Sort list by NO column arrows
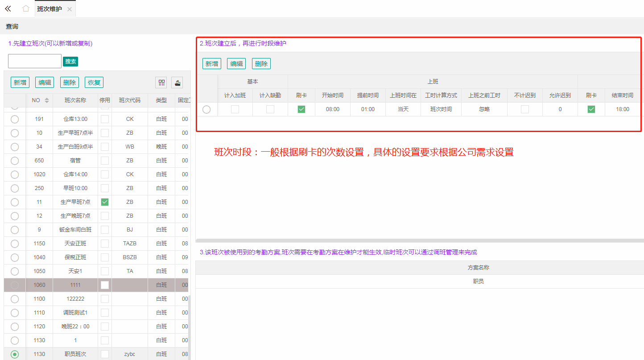 (x=47, y=100)
